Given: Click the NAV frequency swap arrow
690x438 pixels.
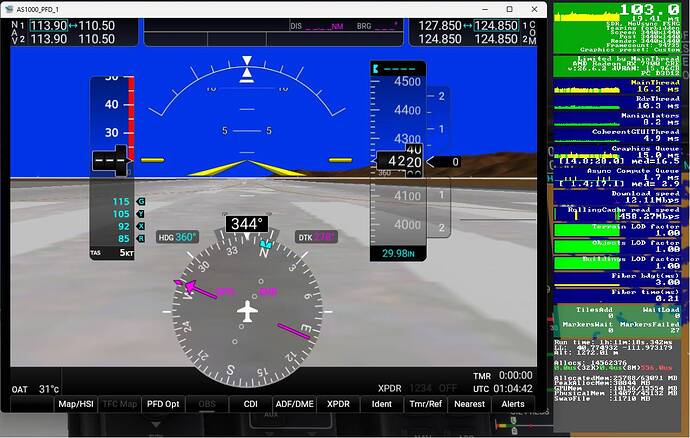Looking at the screenshot, I should click(x=73, y=26).
